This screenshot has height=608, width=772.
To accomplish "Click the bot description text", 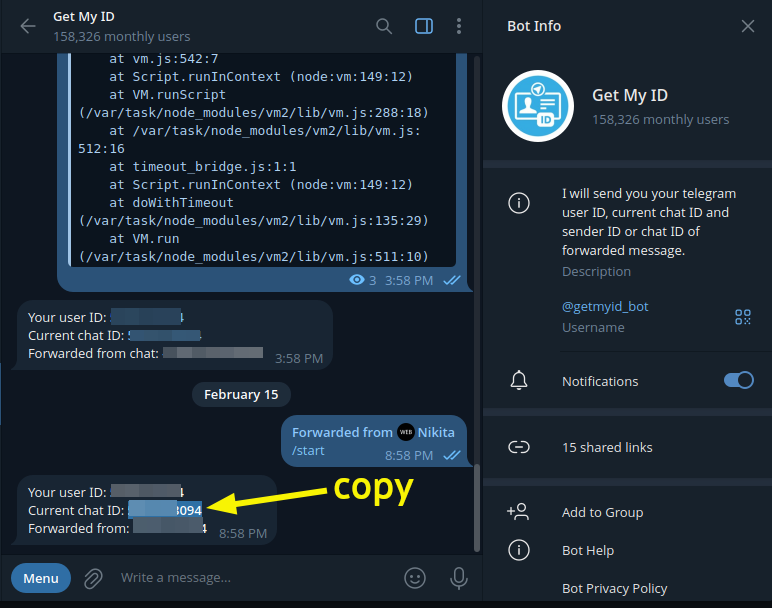I will click(x=649, y=222).
